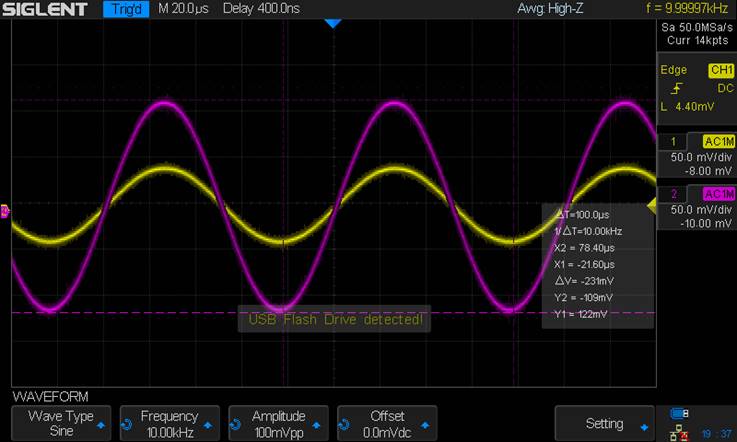The width and height of the screenshot is (737, 442).
Task: Select the Offset 0.0mVdc softkey
Action: click(x=387, y=423)
